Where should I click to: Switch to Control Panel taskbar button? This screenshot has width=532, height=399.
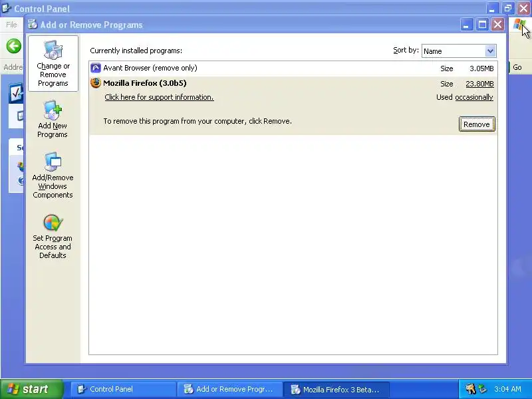pos(124,389)
